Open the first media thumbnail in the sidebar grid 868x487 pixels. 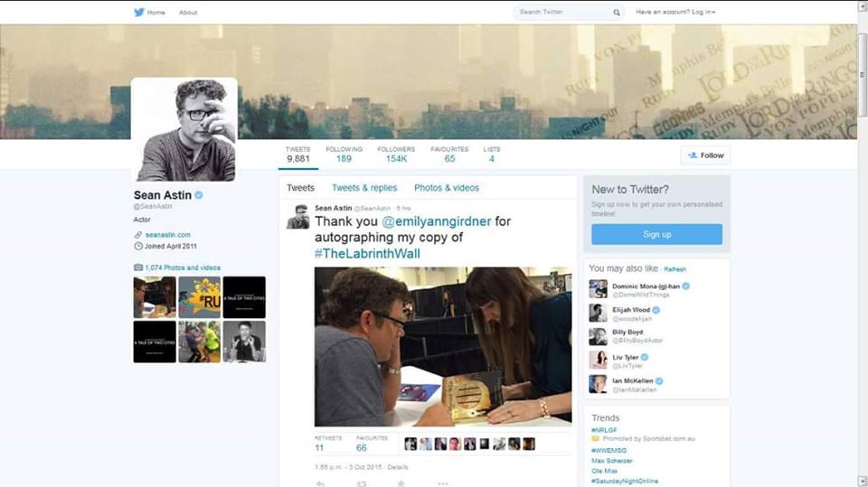point(155,297)
